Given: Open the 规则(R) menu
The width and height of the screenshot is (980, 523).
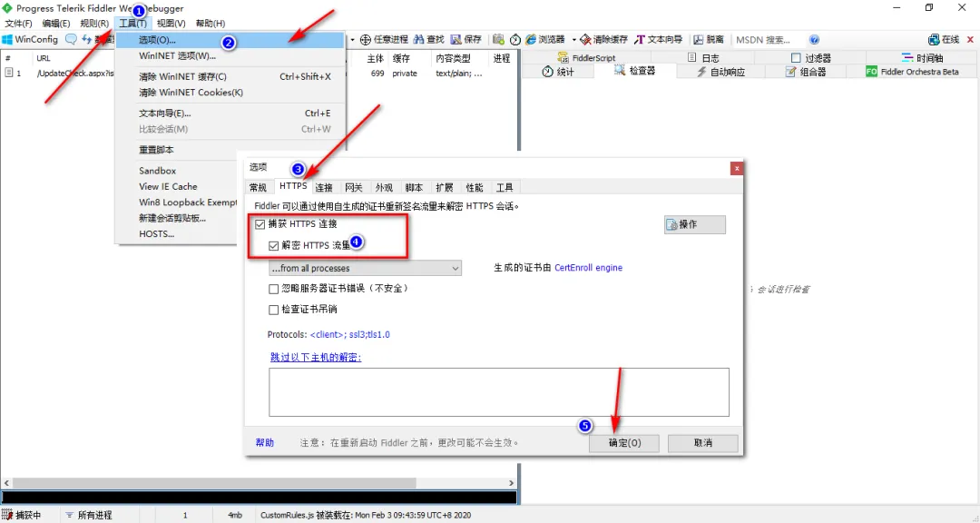Looking at the screenshot, I should (94, 23).
